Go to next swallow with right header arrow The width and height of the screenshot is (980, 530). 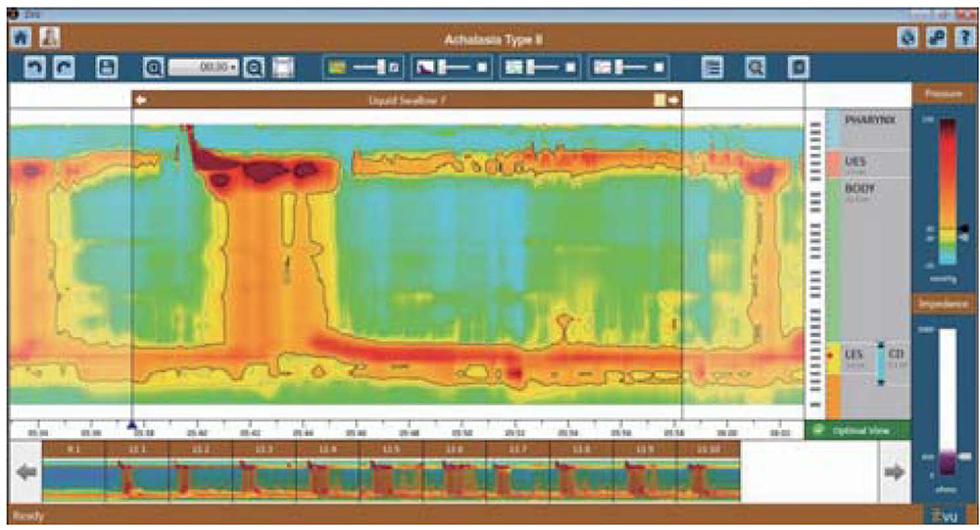673,99
